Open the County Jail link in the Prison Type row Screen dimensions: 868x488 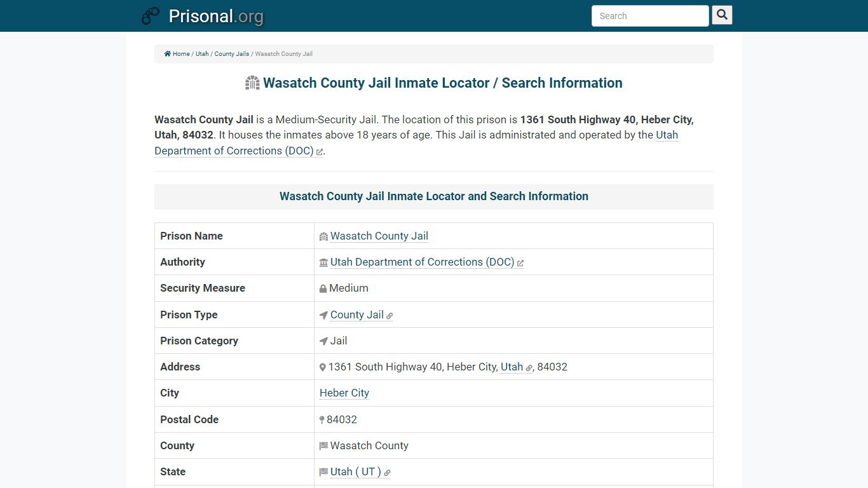pyautogui.click(x=357, y=315)
